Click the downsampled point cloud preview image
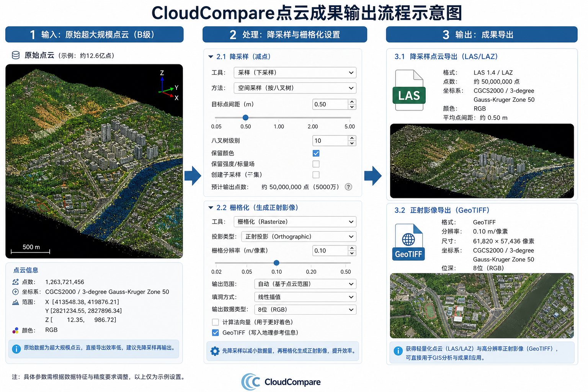This screenshot has width=588, height=392. pyautogui.click(x=482, y=161)
